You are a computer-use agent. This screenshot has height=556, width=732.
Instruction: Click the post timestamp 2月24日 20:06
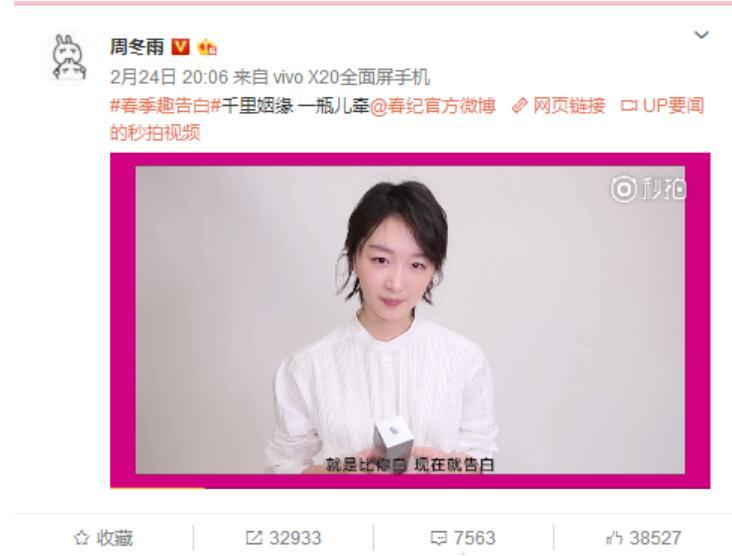pos(169,77)
